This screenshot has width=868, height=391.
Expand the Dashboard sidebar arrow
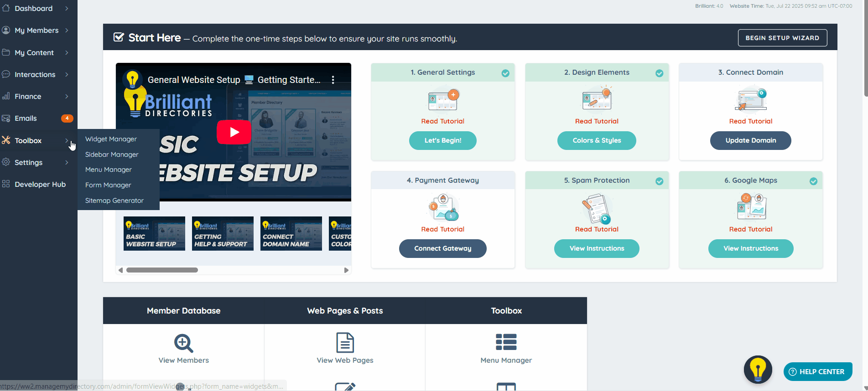coord(67,8)
